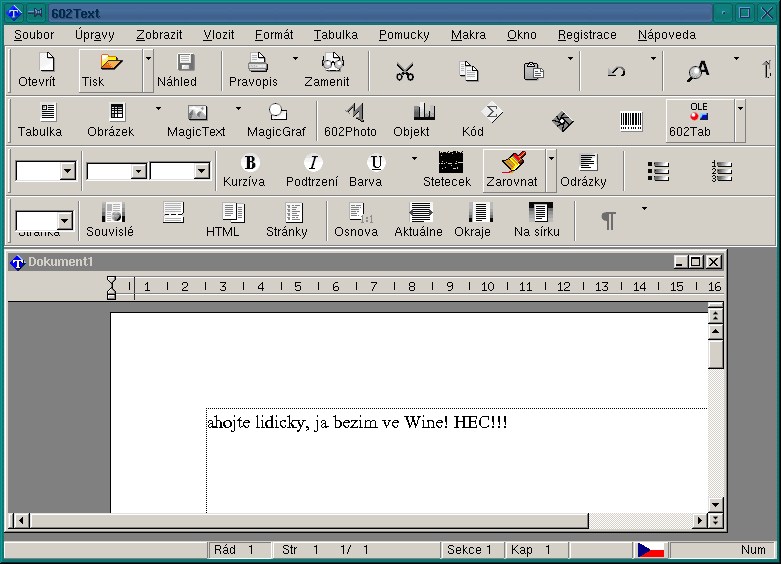This screenshot has height=564, width=781.
Task: Click the OLE 602Tab button
Action: click(x=698, y=120)
